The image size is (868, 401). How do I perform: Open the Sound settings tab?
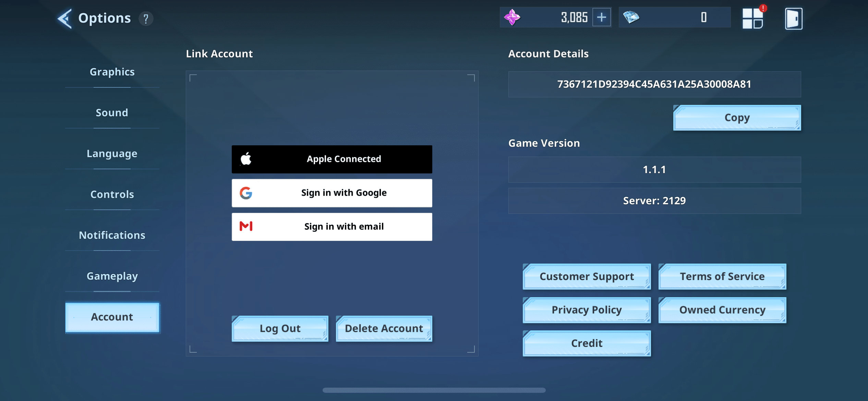[x=112, y=113]
